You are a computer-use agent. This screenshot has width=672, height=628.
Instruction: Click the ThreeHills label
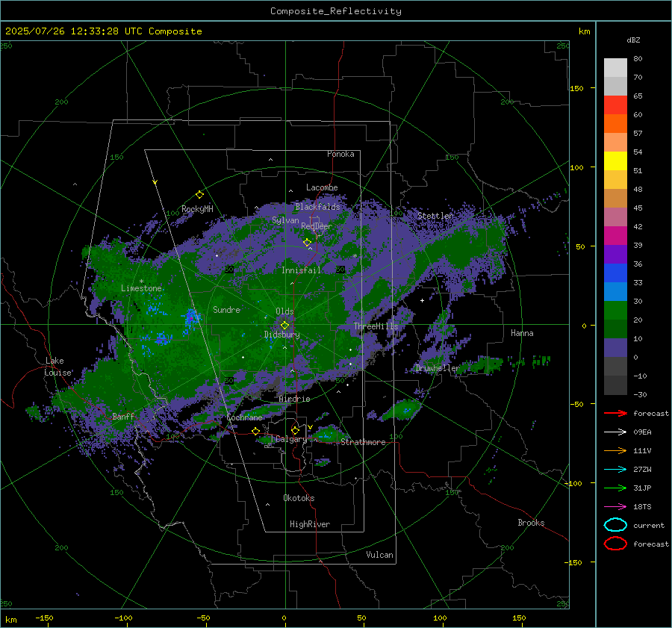click(x=376, y=326)
